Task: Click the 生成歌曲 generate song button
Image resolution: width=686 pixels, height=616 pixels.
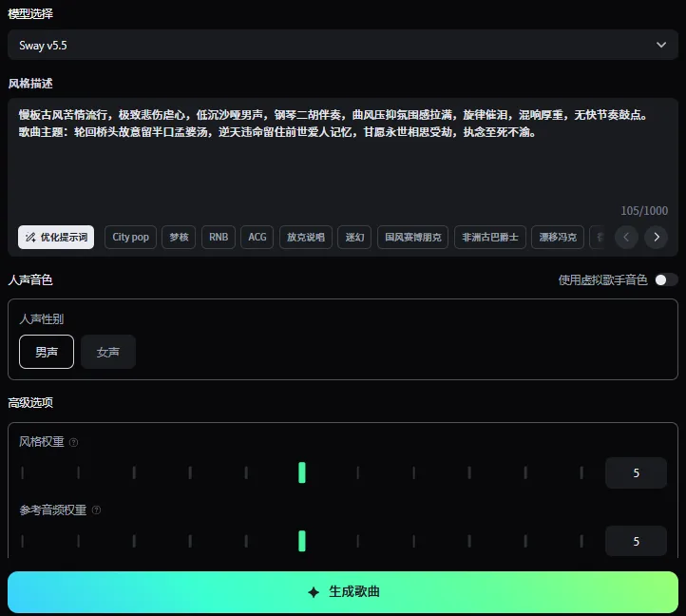Action: tap(343, 592)
